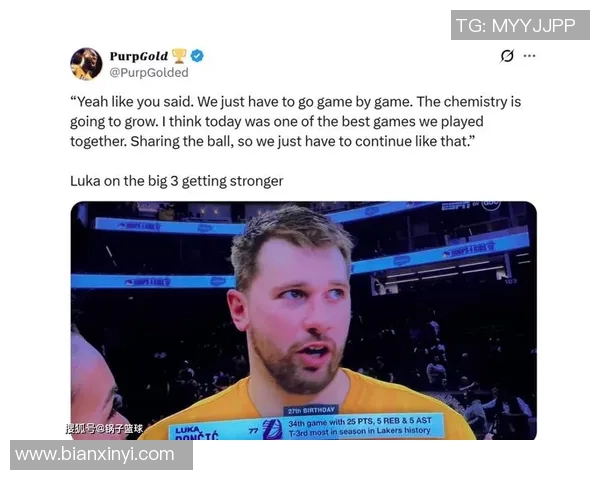Select the quoted tweet text paragraph

295,122
